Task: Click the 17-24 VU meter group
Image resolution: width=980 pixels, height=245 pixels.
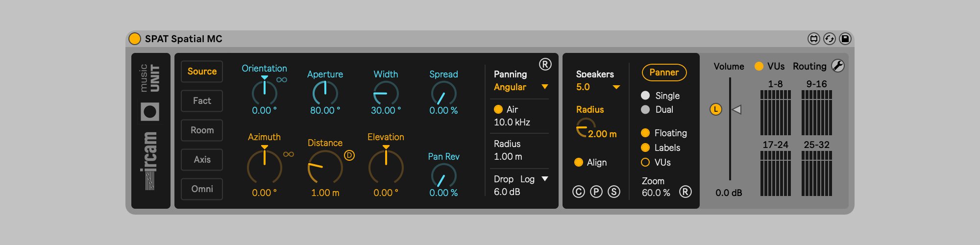Action: pyautogui.click(x=776, y=173)
